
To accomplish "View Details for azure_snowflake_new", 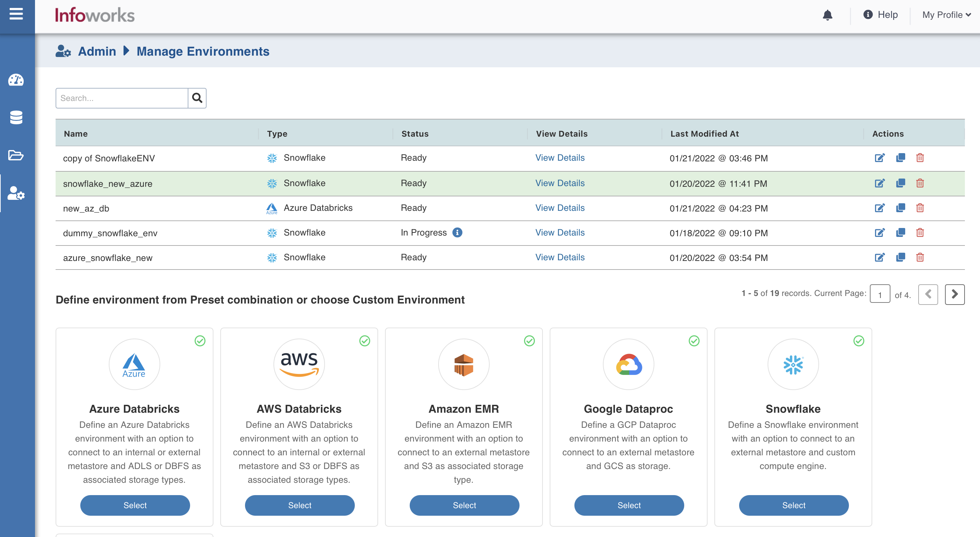I will click(x=560, y=257).
